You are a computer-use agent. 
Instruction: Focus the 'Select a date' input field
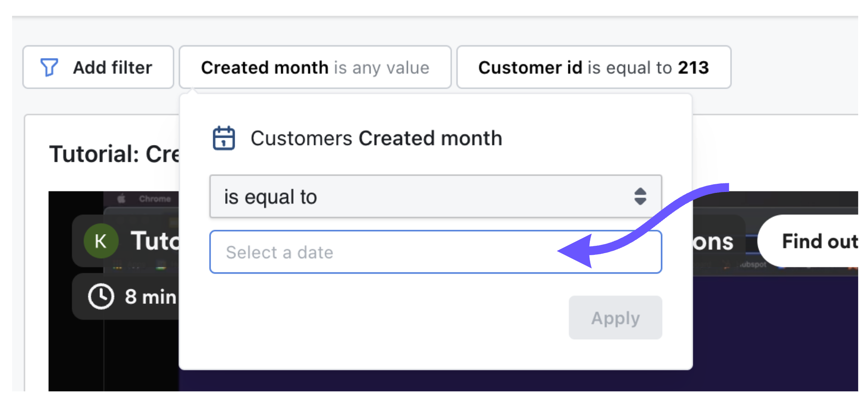(x=435, y=252)
